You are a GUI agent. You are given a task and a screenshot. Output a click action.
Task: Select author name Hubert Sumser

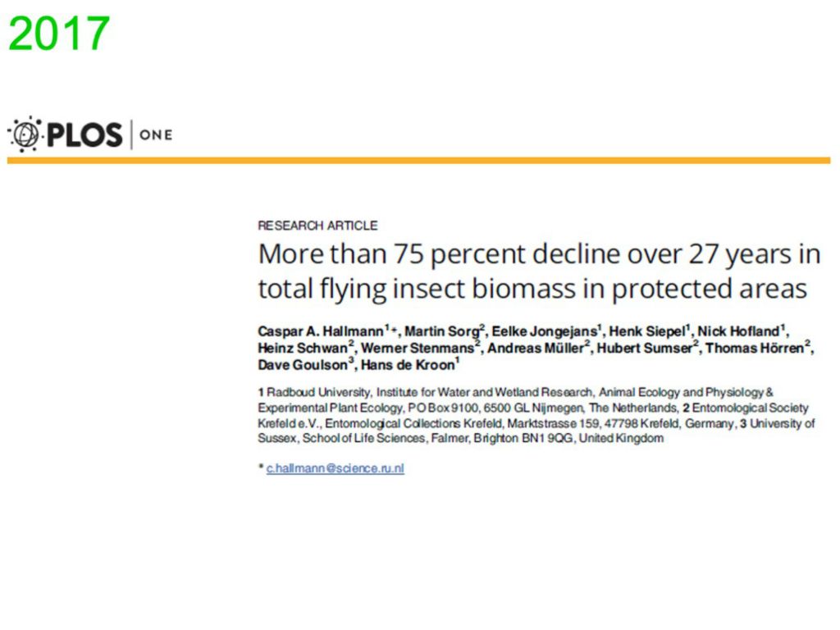[x=645, y=348]
